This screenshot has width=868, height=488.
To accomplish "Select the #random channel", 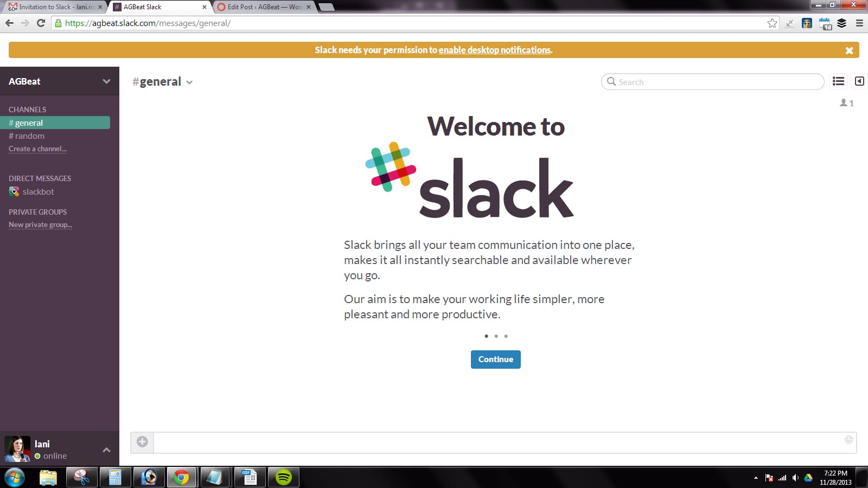I will (29, 136).
